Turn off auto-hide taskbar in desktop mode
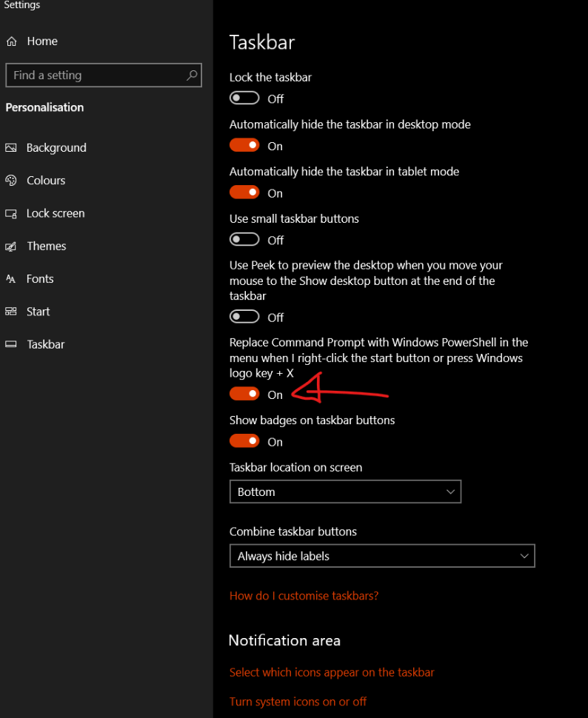The image size is (588, 718). pyautogui.click(x=244, y=145)
